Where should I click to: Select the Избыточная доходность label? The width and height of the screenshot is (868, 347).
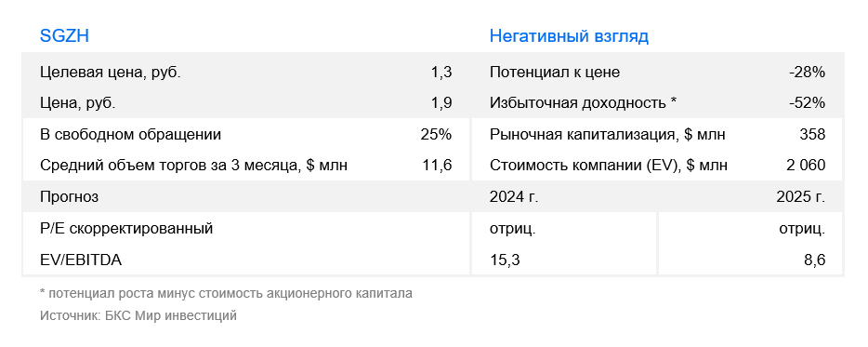(x=577, y=103)
